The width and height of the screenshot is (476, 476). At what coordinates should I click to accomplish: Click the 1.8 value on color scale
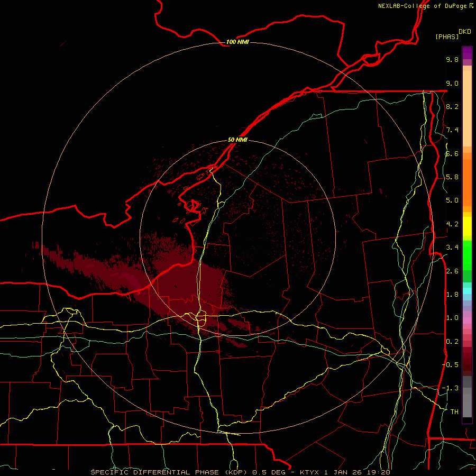pyautogui.click(x=452, y=295)
